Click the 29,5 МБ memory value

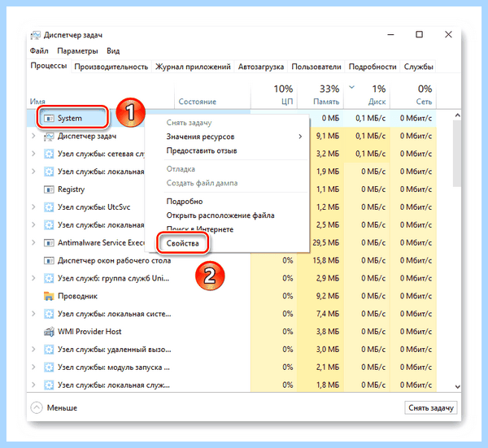point(325,242)
